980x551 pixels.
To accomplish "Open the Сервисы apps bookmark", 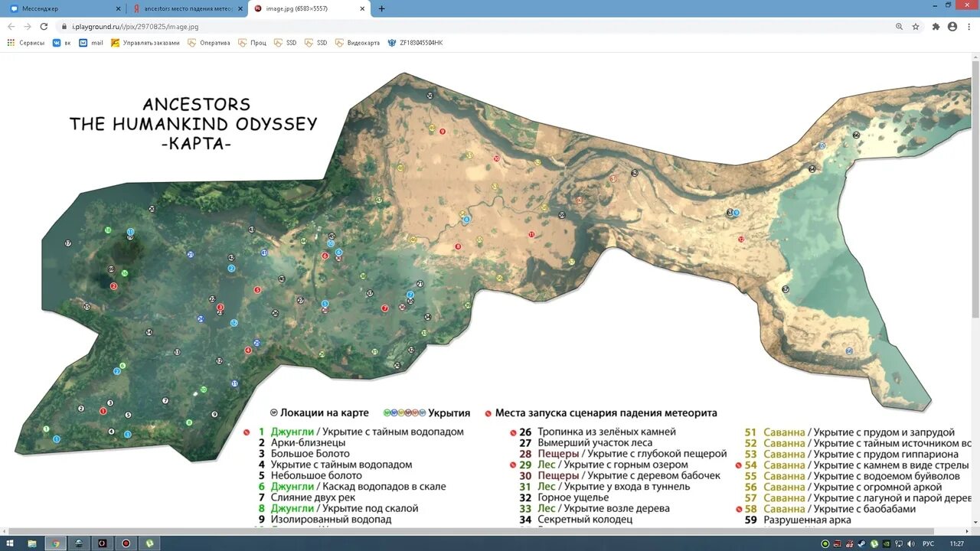I will point(26,43).
